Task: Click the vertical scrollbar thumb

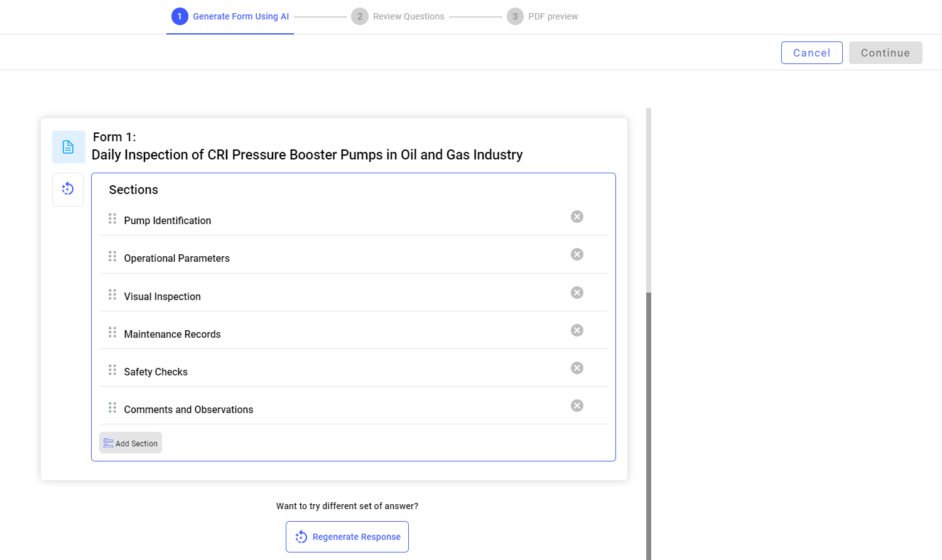Action: point(649,426)
